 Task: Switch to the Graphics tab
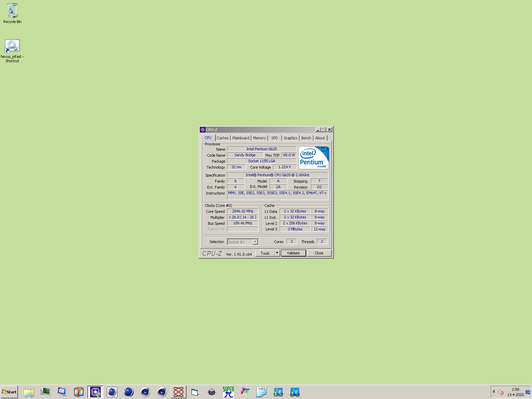pyautogui.click(x=291, y=138)
